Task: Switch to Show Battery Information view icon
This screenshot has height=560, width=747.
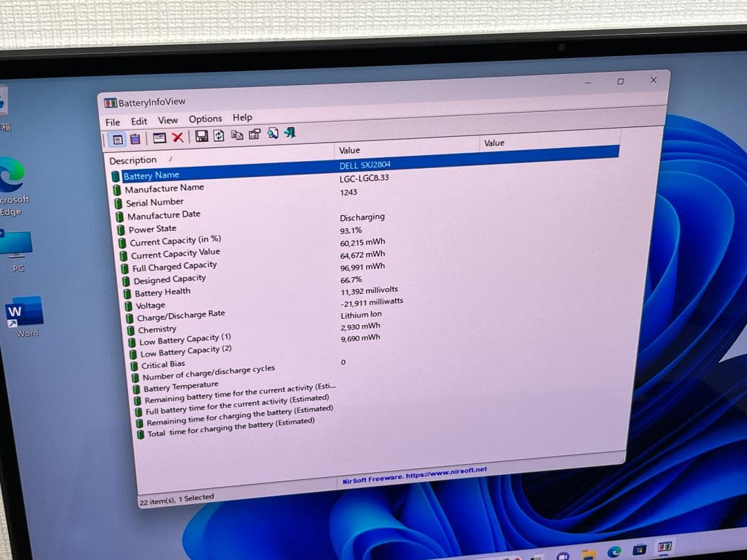Action: tap(118, 139)
